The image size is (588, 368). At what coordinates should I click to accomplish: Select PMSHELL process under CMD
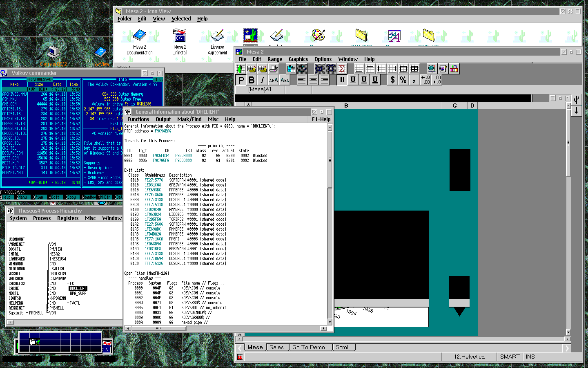57,308
